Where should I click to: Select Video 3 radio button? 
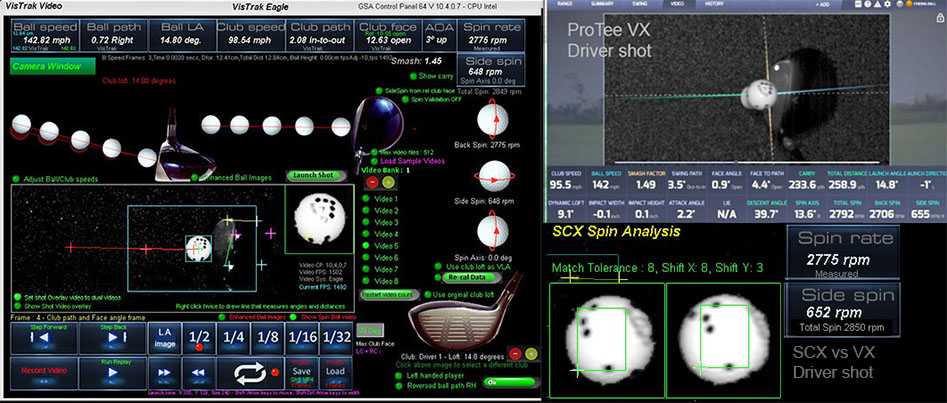pyautogui.click(x=366, y=222)
